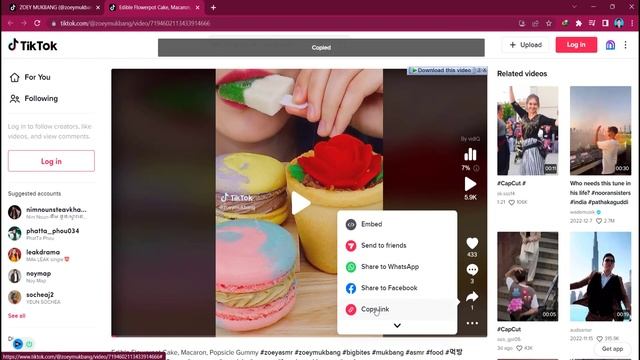This screenshot has width=640, height=360.
Task: Click Copy link in share menu
Action: click(x=397, y=309)
